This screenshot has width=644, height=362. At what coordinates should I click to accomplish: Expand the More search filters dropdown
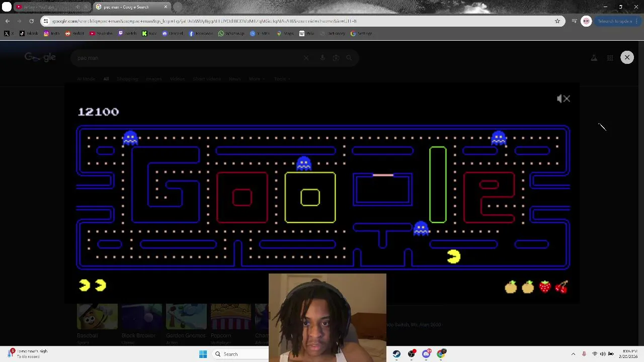(256, 79)
